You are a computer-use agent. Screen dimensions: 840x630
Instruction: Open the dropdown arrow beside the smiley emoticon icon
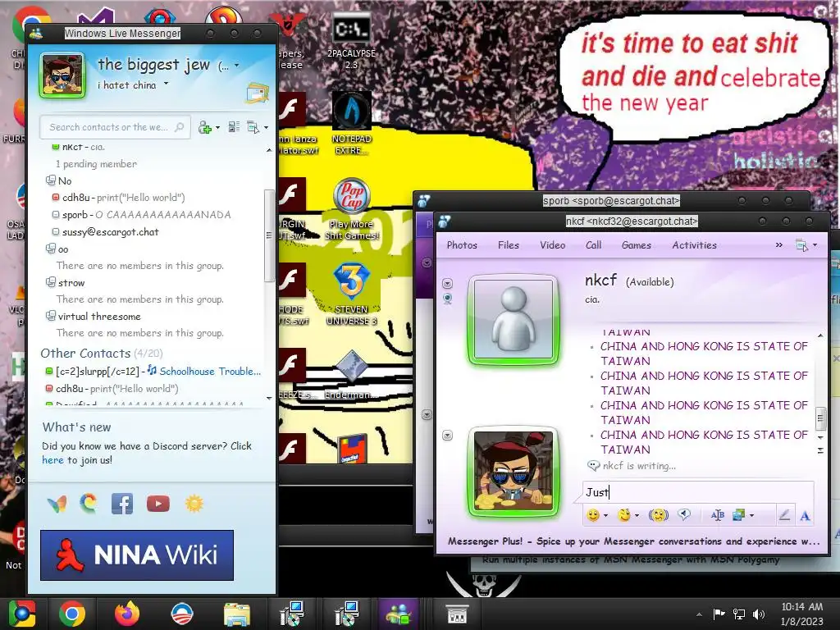(x=606, y=516)
